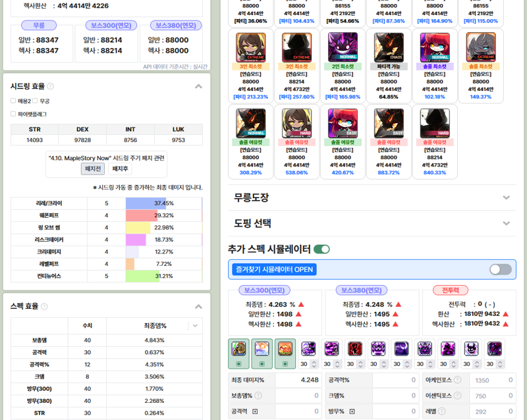This screenshot has height=420, width=527.
Task: Toggle the armored warrior buff tile
Action: coord(238,354)
